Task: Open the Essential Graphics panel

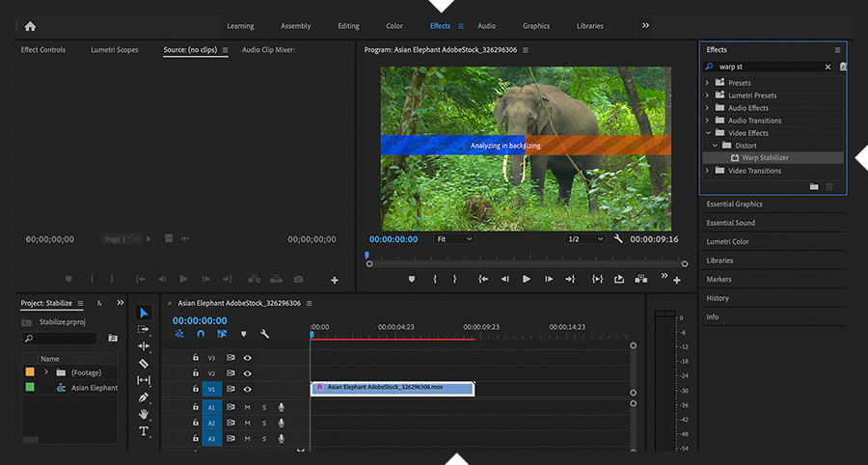Action: 734,205
